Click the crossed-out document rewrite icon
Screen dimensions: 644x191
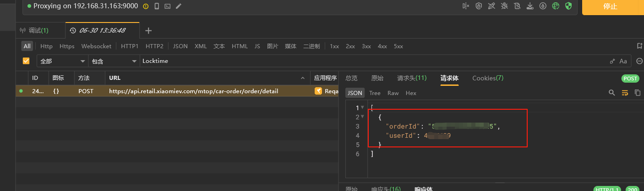click(x=518, y=6)
